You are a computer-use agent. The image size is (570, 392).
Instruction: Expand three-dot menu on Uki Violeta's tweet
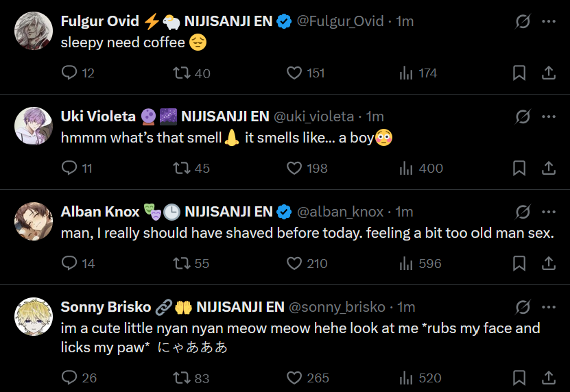point(549,117)
